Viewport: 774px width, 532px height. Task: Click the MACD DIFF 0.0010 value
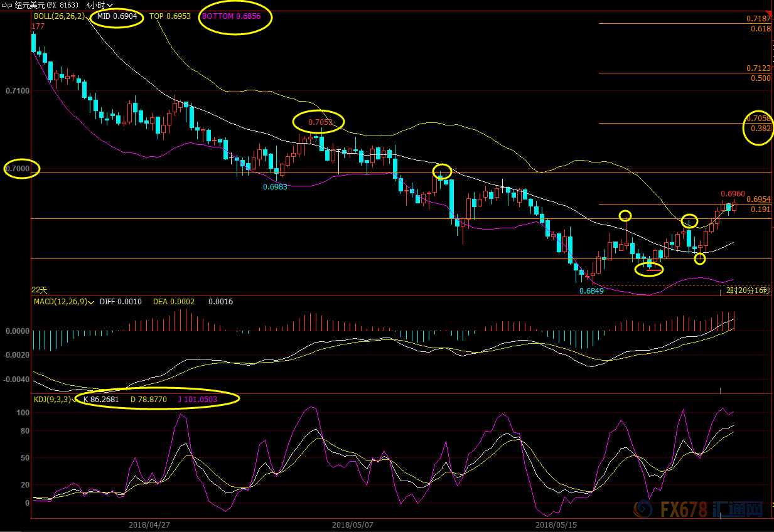pos(121,302)
